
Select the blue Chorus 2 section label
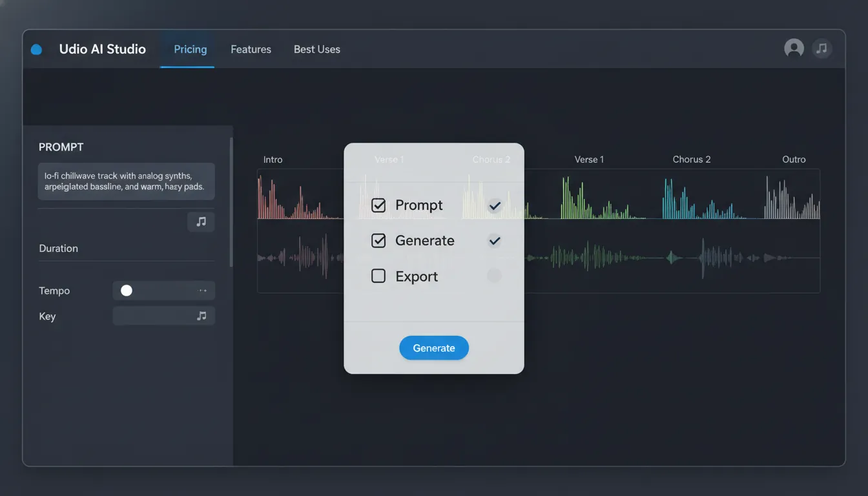691,160
